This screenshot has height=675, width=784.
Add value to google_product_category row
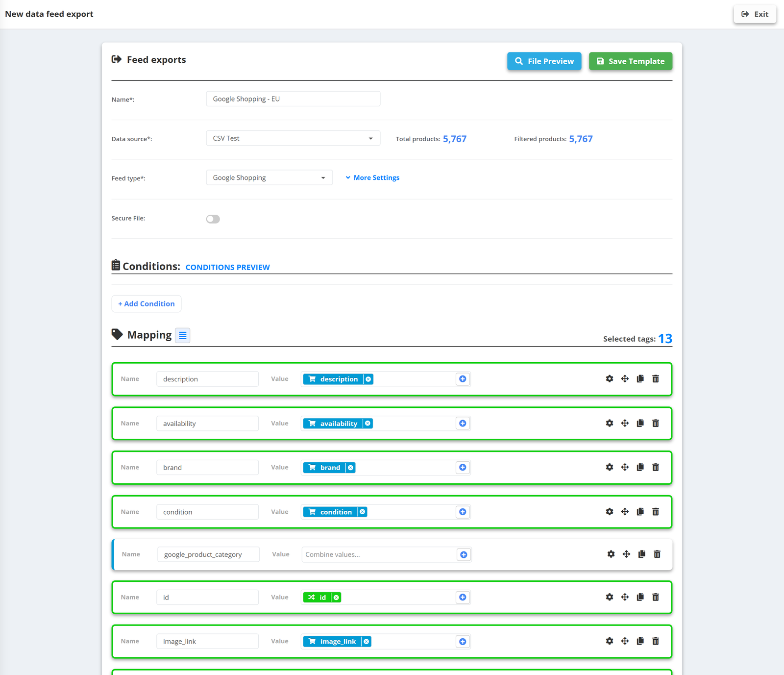tap(464, 554)
